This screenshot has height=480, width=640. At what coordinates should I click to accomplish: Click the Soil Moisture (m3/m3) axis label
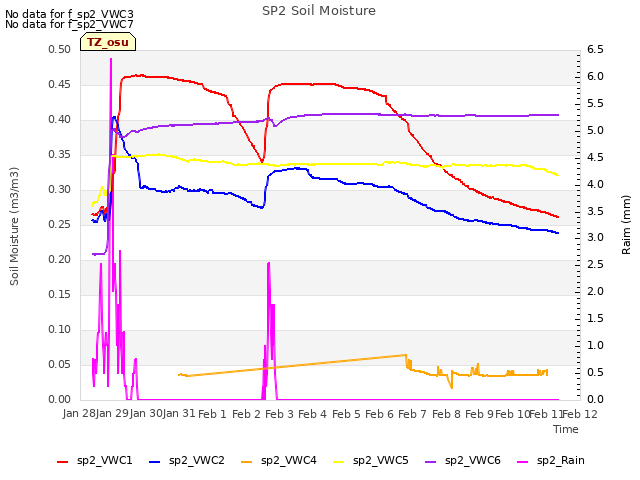(14, 226)
